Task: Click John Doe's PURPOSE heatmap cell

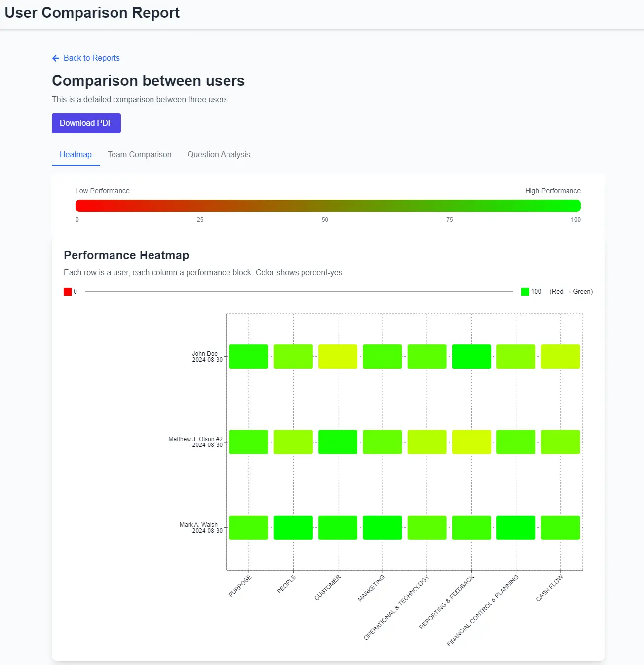Action: (x=249, y=357)
